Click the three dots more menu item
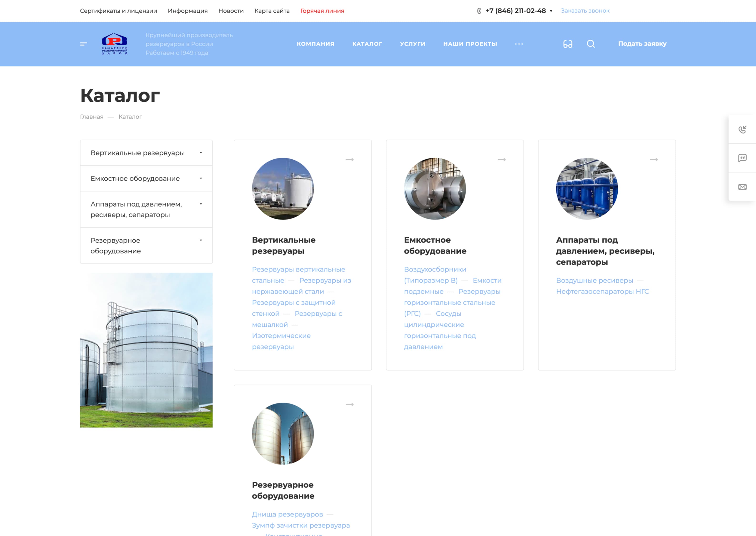The width and height of the screenshot is (756, 536). coord(519,44)
